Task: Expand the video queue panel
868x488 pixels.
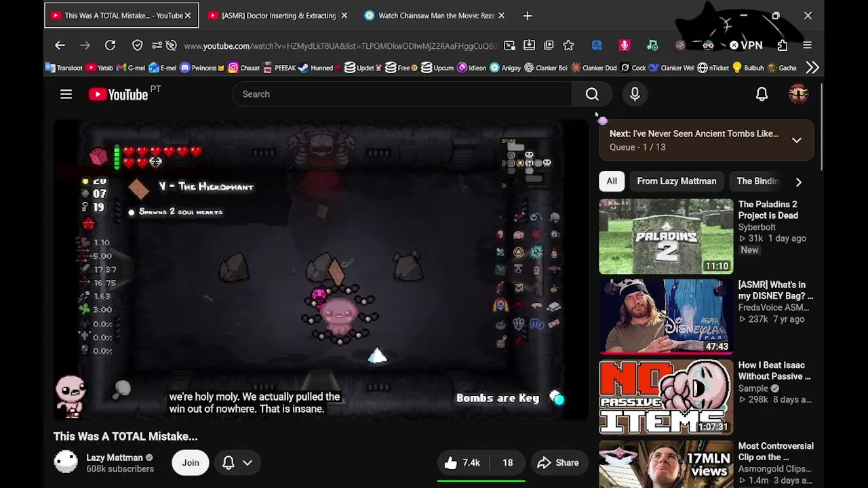Action: [797, 140]
